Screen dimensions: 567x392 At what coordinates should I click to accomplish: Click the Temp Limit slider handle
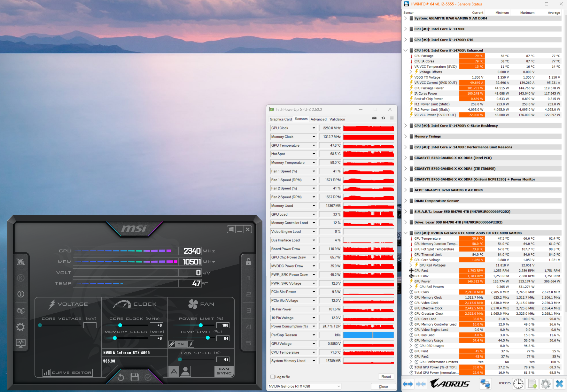(208, 338)
